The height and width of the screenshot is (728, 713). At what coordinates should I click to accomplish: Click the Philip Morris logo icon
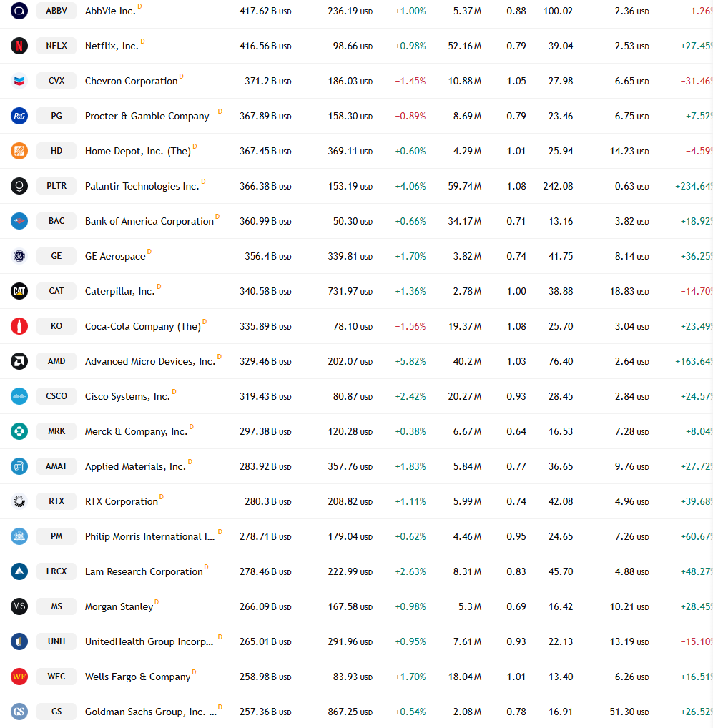click(x=19, y=536)
